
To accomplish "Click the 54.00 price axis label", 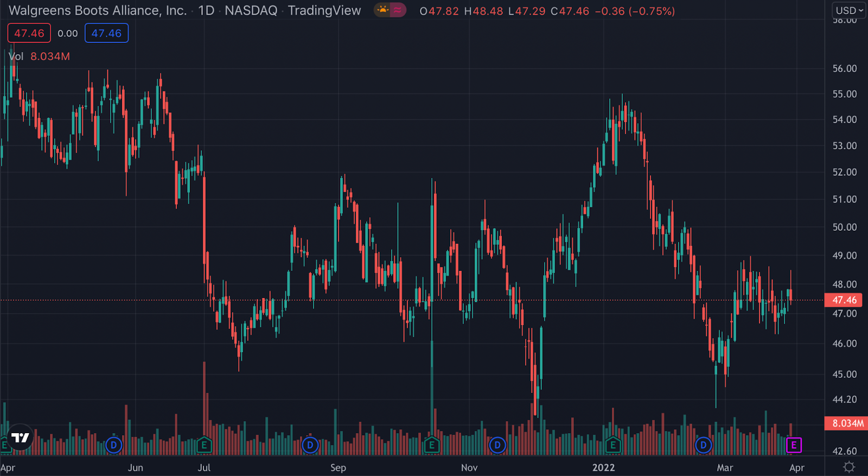I will click(x=845, y=119).
